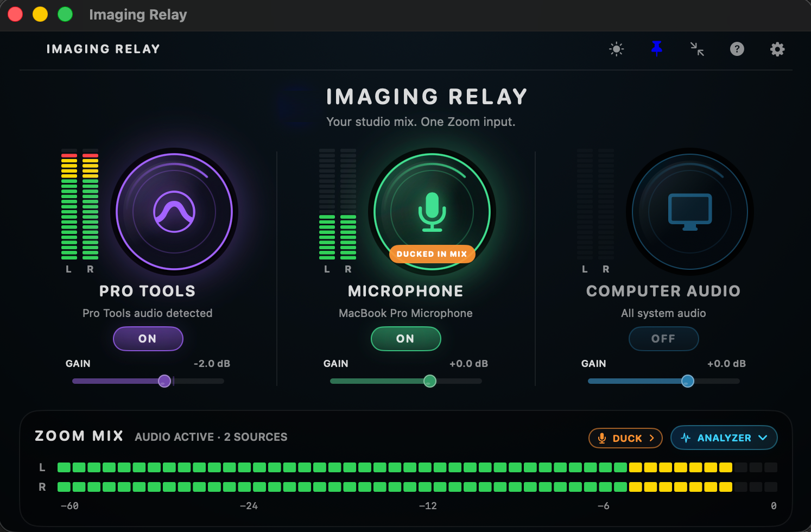Click the 'Pro Tools audio detected' status
The width and height of the screenshot is (811, 532).
(x=148, y=313)
